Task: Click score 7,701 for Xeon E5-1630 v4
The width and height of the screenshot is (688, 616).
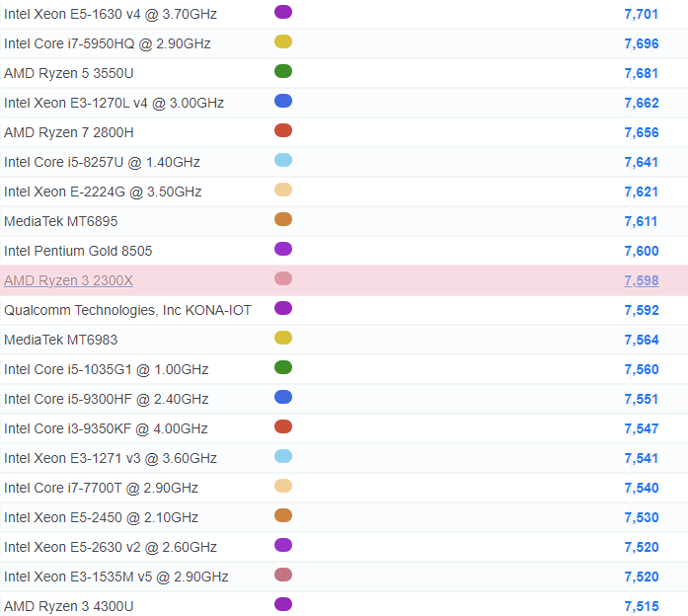Action: (x=642, y=15)
